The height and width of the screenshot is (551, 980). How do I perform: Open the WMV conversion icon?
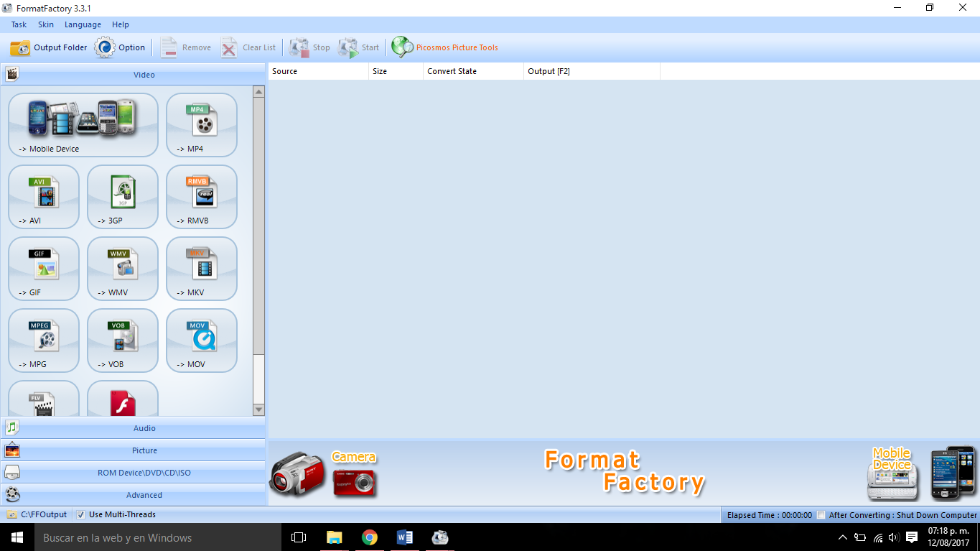123,269
